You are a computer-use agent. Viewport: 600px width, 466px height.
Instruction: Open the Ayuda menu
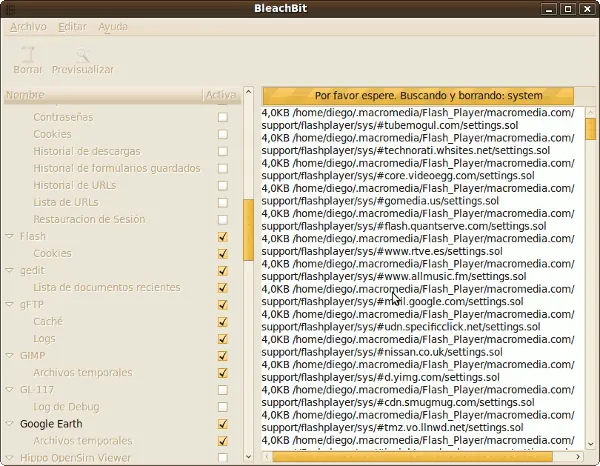(x=113, y=27)
